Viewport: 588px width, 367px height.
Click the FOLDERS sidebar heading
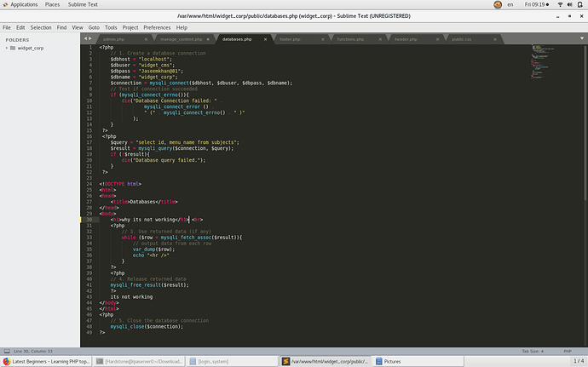(17, 40)
